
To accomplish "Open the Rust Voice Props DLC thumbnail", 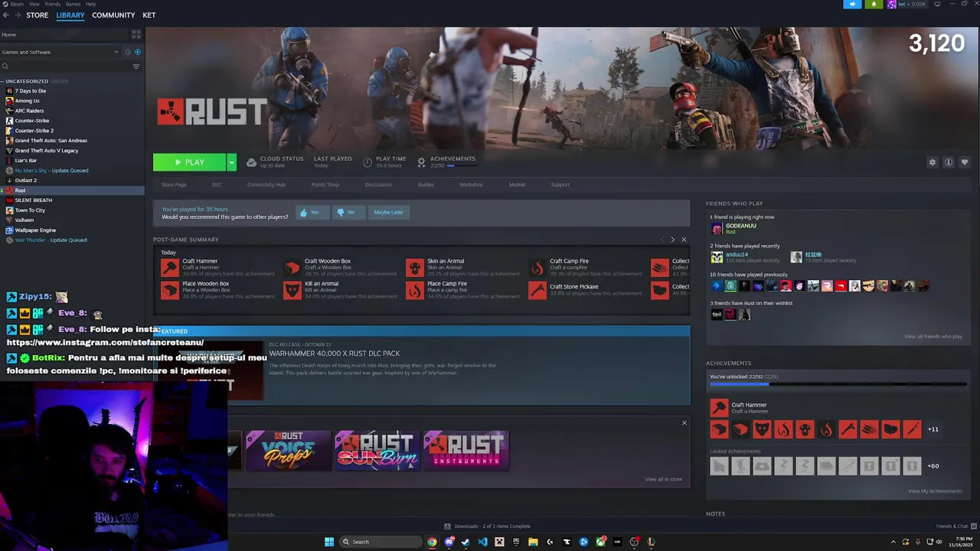I will pos(287,450).
